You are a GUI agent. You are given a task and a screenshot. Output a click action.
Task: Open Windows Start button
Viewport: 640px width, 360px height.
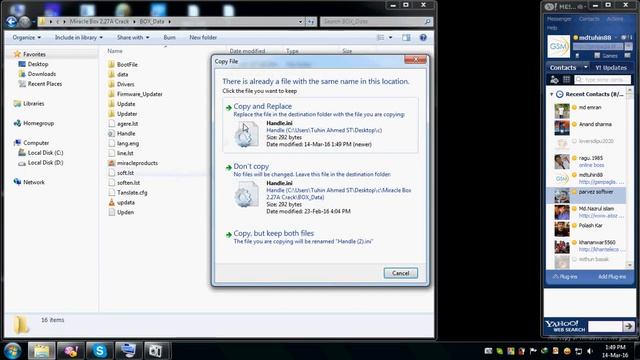12,351
